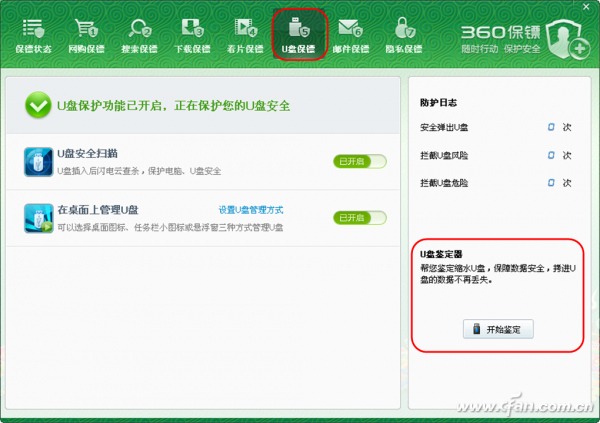
Task: Click the 防护日志 heading
Action: 439,103
